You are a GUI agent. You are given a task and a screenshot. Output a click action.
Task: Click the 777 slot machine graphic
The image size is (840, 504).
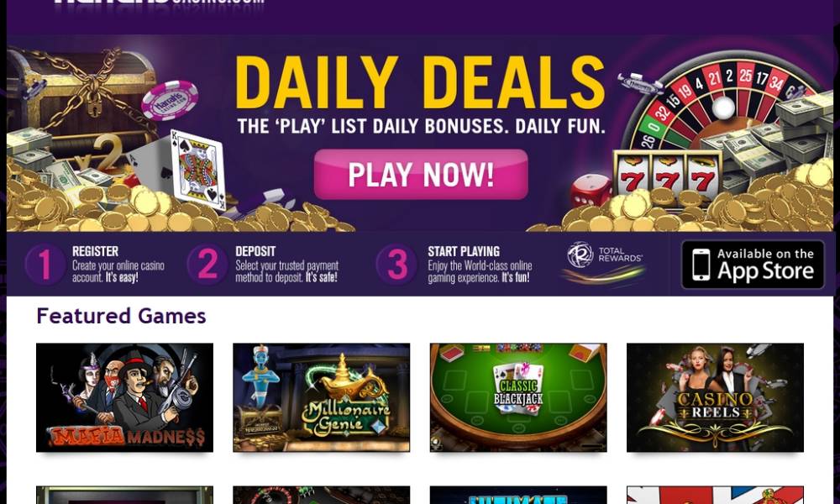(x=668, y=178)
